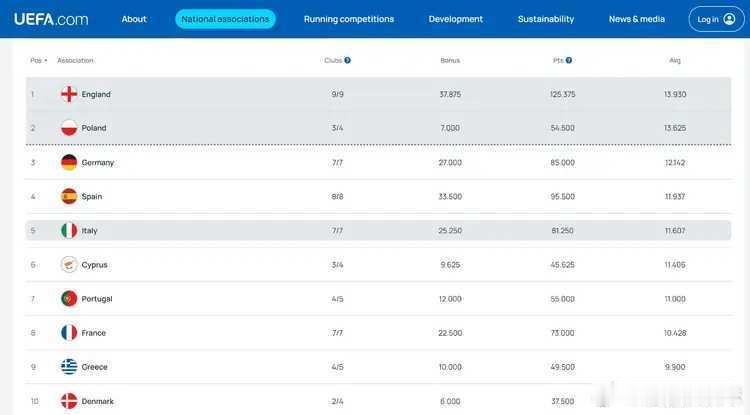Open the Portugal association link
The width and height of the screenshot is (750, 415).
point(97,299)
